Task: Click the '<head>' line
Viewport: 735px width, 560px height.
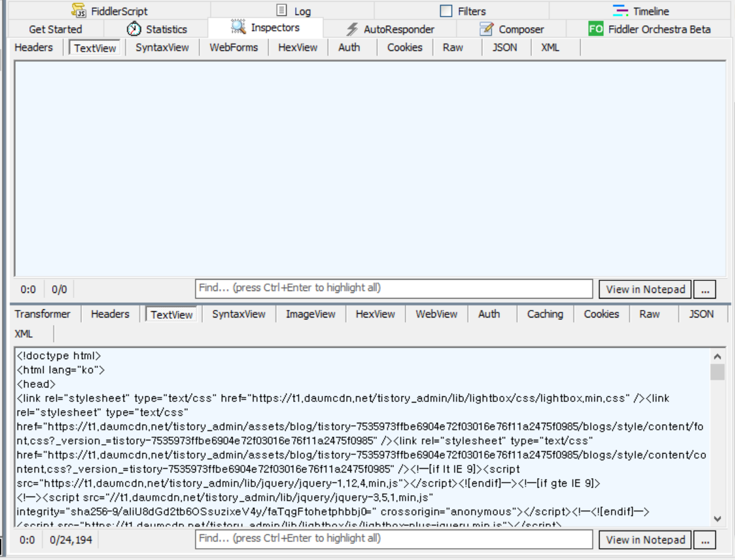Action: pyautogui.click(x=36, y=384)
